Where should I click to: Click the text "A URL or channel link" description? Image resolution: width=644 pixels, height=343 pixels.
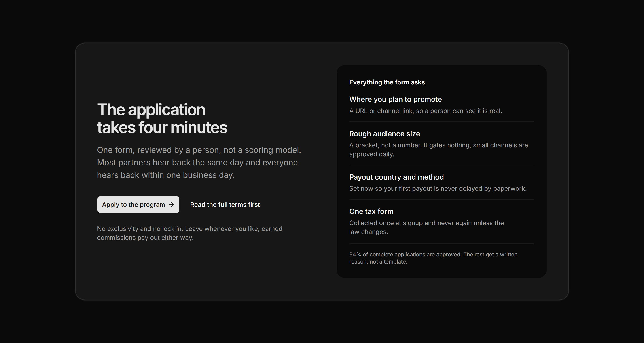(x=426, y=111)
